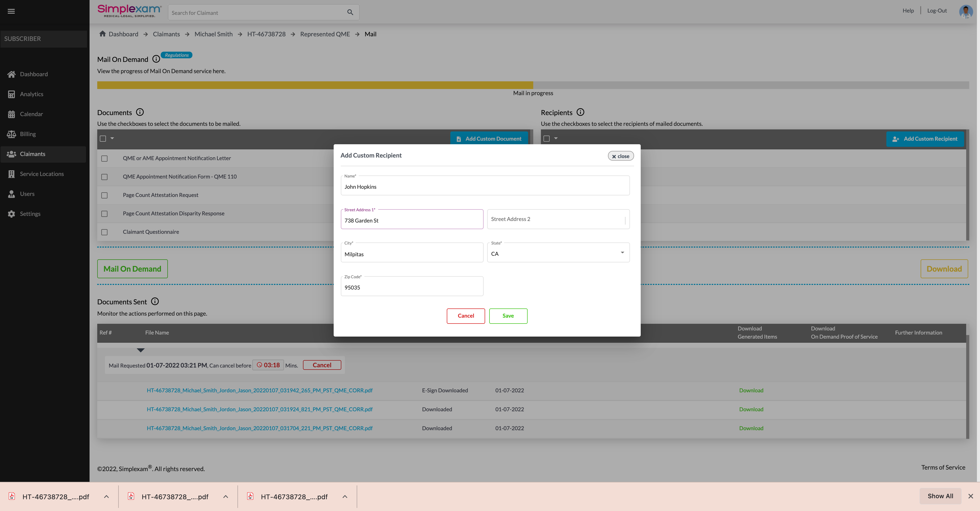
Task: Check Page Count Attestation Request checkbox
Action: pyautogui.click(x=104, y=195)
